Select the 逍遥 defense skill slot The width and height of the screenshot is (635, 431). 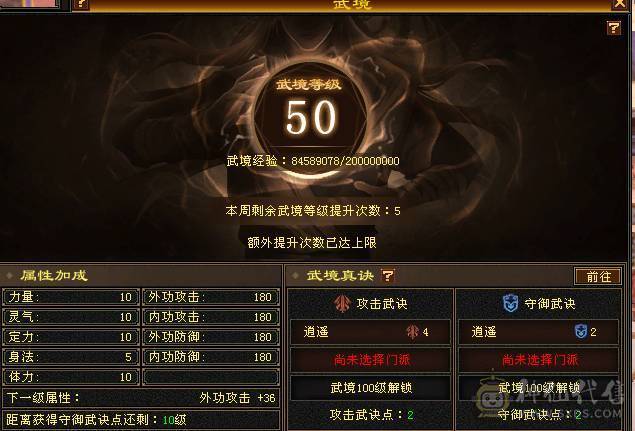pyautogui.click(x=539, y=332)
